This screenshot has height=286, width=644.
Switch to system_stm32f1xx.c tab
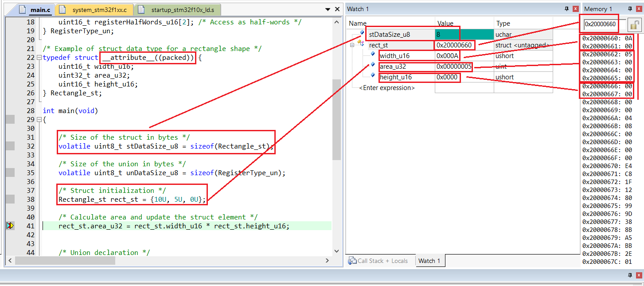[95, 9]
